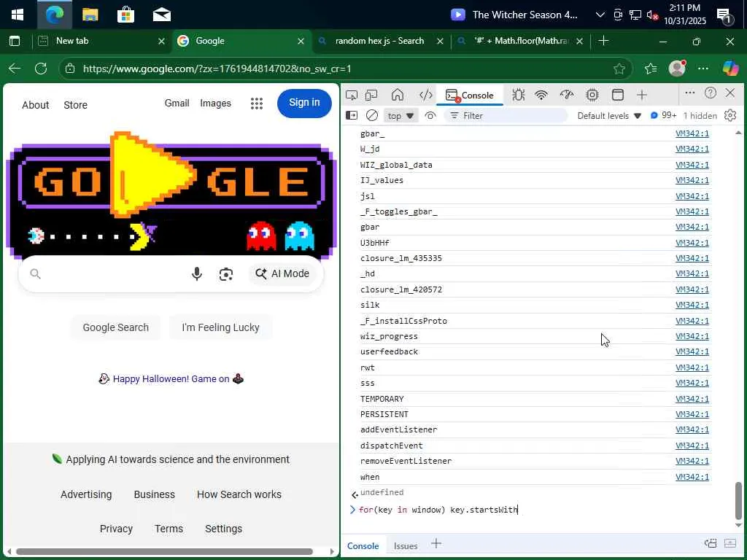Open the browser profile avatar
Image resolution: width=747 pixels, height=560 pixels.
677,69
